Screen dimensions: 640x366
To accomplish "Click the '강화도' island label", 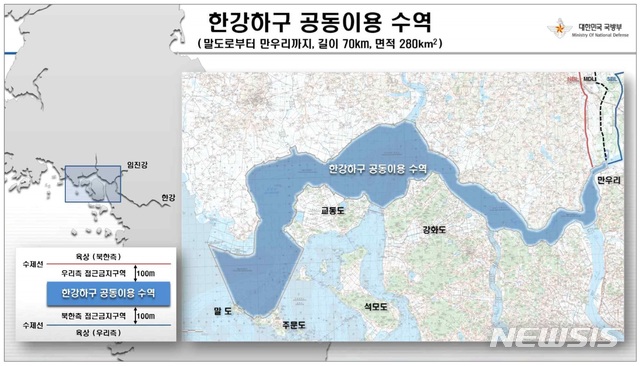I will point(434,230).
